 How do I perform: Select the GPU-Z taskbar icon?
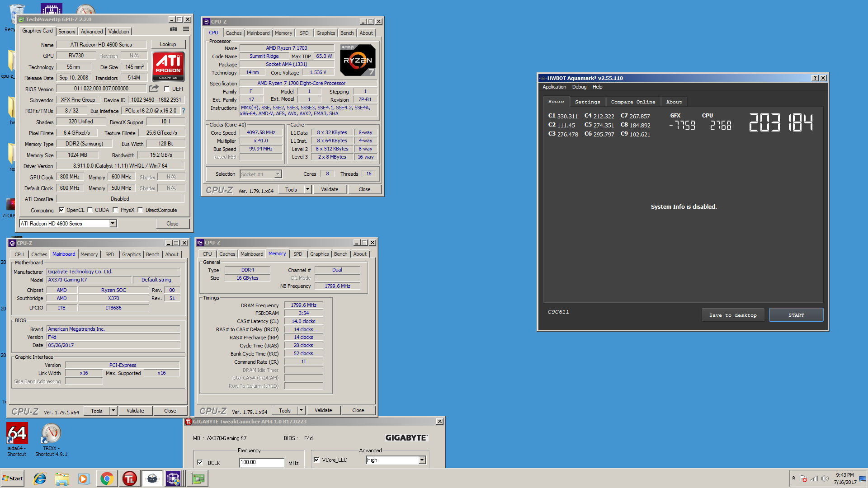coord(198,479)
